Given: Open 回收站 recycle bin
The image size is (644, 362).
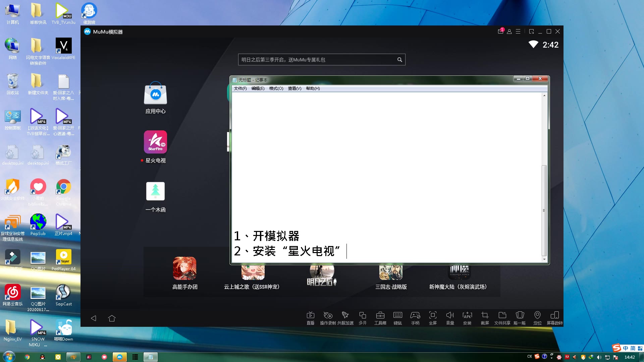Looking at the screenshot, I should [12, 84].
